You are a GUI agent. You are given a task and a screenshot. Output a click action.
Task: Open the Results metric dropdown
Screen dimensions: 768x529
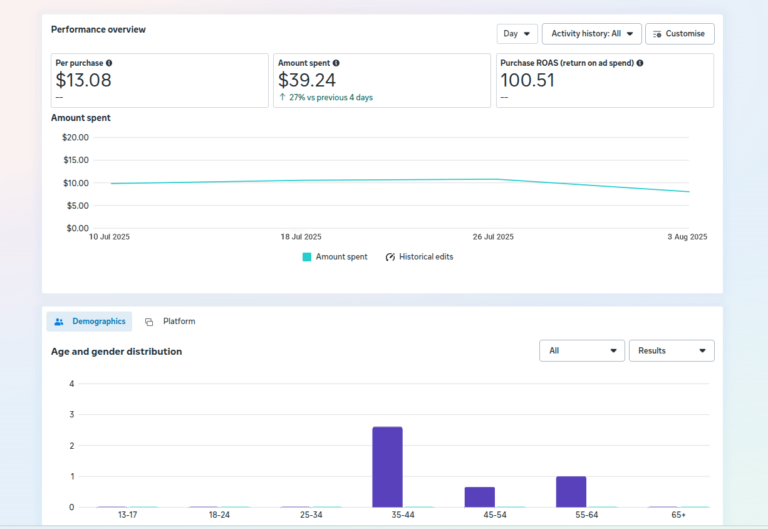tap(671, 351)
